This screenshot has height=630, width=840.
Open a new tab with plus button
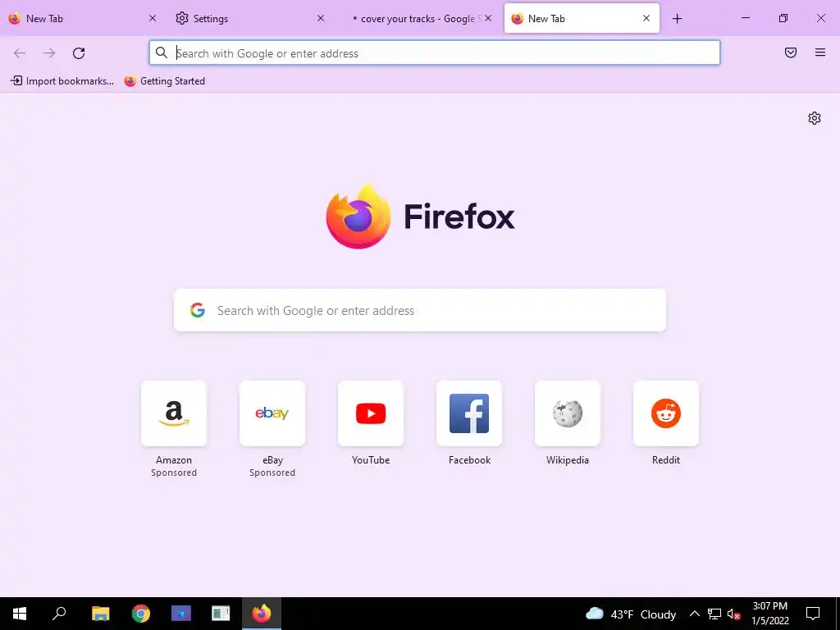[x=677, y=18]
